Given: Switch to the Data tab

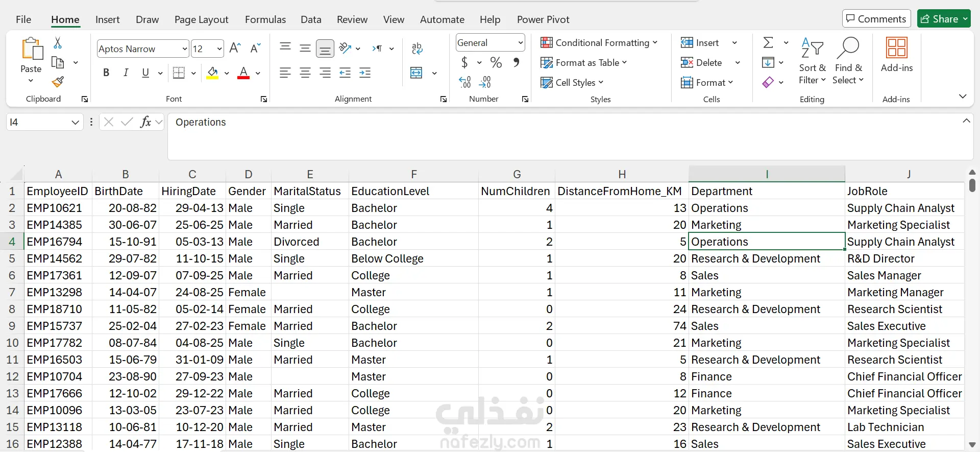Looking at the screenshot, I should click(x=311, y=19).
